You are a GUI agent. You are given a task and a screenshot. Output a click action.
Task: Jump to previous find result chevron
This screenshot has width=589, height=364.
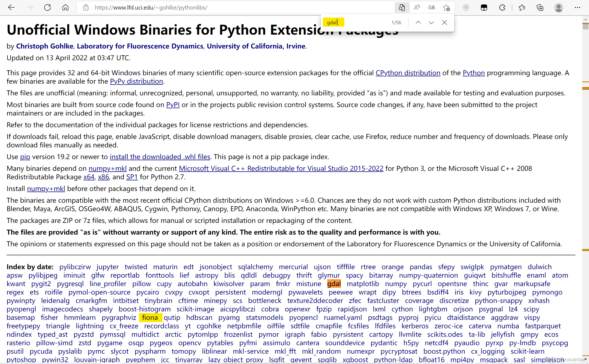418,23
